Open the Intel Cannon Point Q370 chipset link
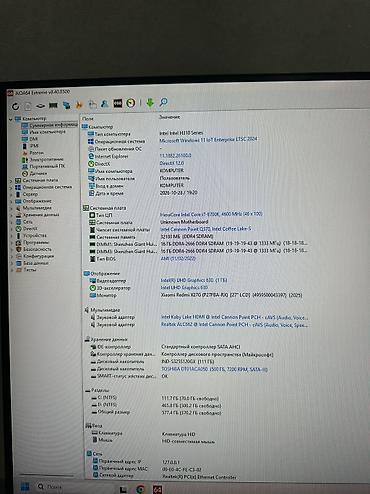Screen dimensions: 370x494 pyautogui.click(x=206, y=229)
